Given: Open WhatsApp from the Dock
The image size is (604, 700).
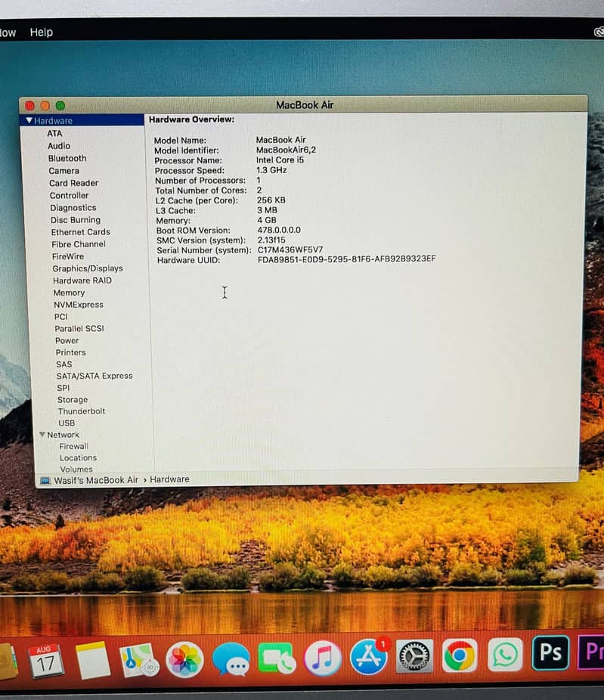Looking at the screenshot, I should 504,654.
